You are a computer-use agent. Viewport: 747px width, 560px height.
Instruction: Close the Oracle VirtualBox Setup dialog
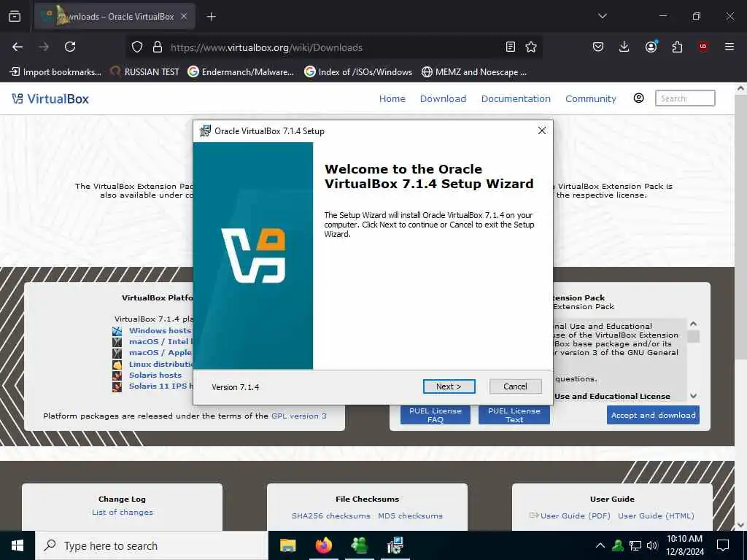click(x=542, y=131)
